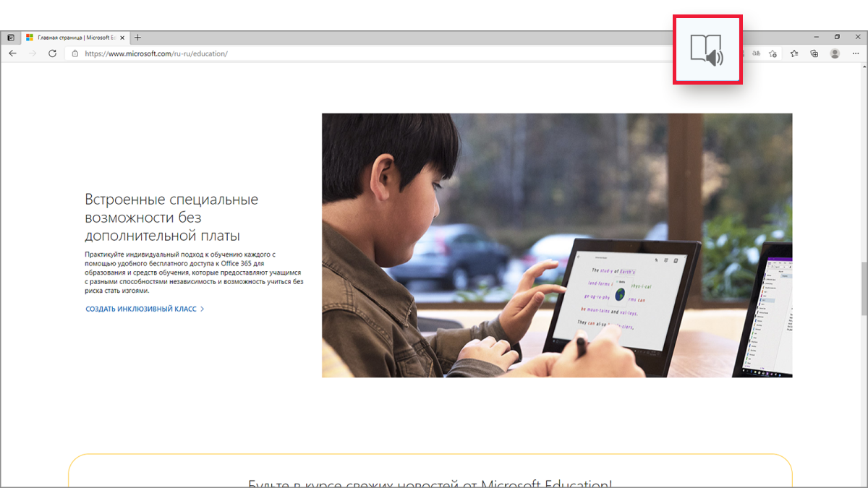Open the Collections panel

tap(814, 53)
